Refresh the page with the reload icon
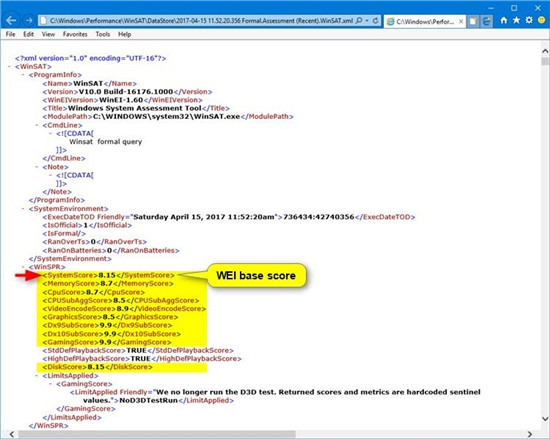Screen dimensions: 550x439 pyautogui.click(x=376, y=21)
